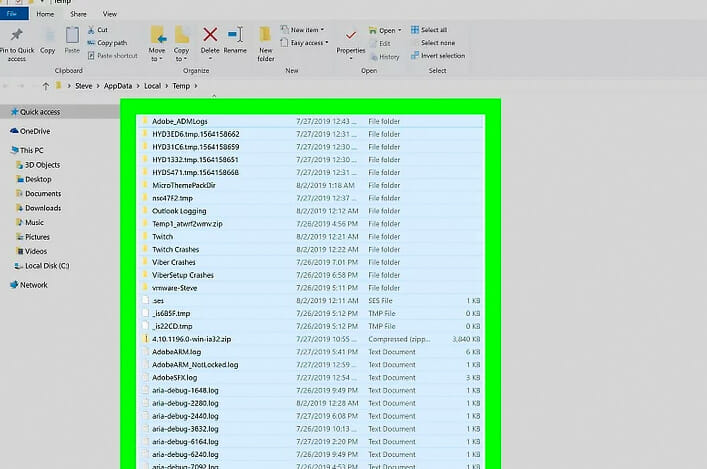Open the Copy to button
The width and height of the screenshot is (707, 469).
(x=181, y=44)
